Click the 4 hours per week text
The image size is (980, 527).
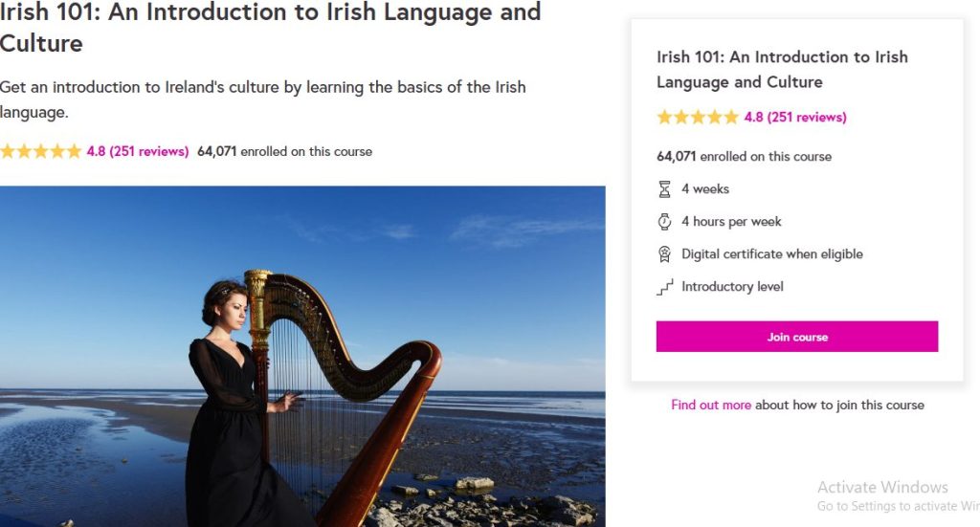pos(731,222)
